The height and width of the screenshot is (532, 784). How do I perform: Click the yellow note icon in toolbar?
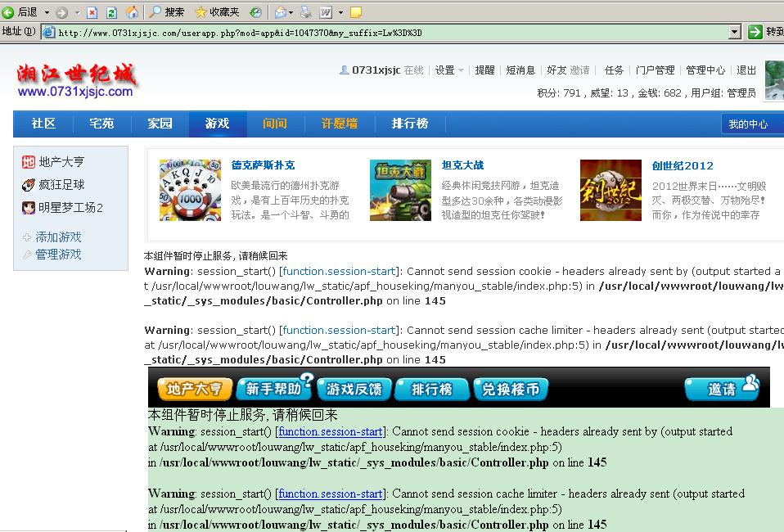click(x=355, y=12)
